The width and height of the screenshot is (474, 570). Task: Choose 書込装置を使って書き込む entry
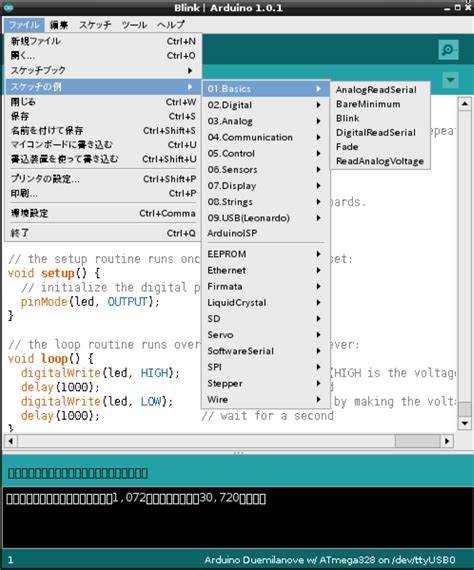click(103, 159)
